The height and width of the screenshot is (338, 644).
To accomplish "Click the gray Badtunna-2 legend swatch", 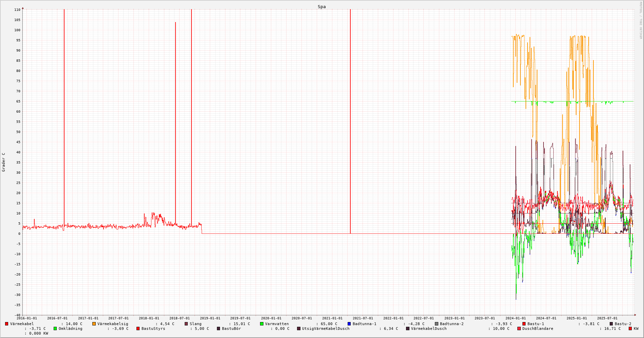I will click(x=437, y=324).
